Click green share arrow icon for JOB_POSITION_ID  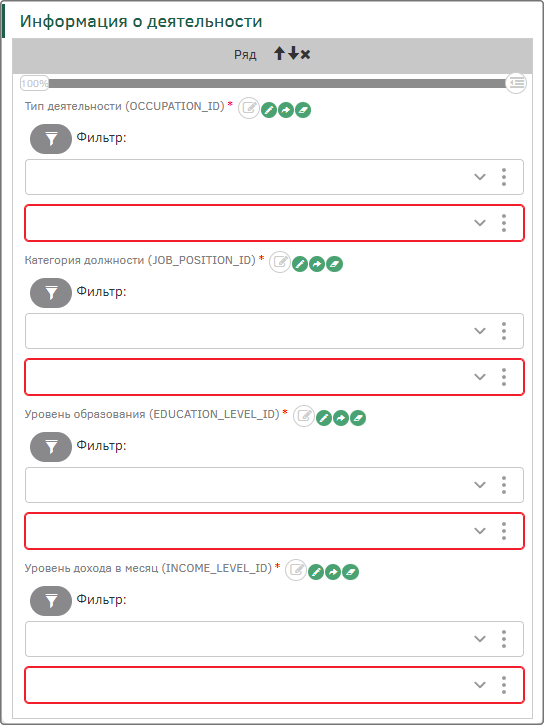pos(317,264)
